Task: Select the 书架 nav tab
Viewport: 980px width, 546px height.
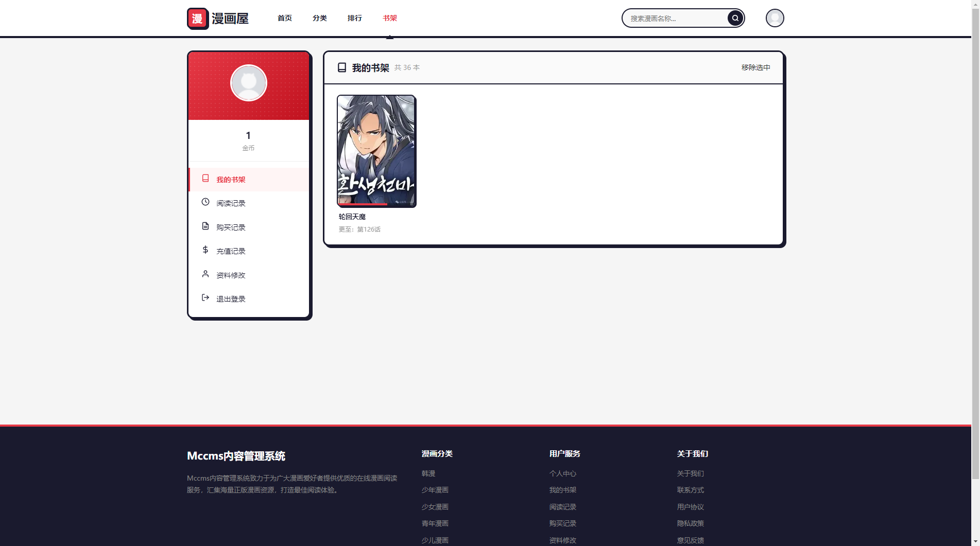Action: [390, 18]
